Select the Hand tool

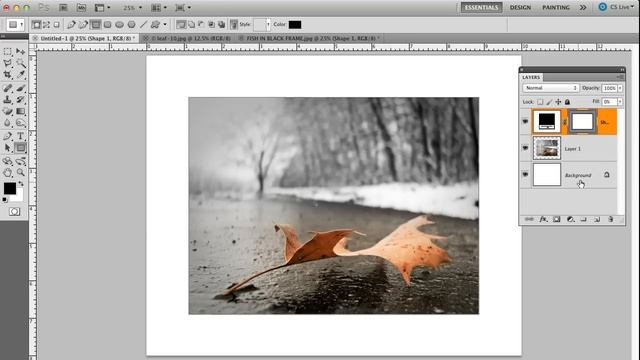[8, 173]
